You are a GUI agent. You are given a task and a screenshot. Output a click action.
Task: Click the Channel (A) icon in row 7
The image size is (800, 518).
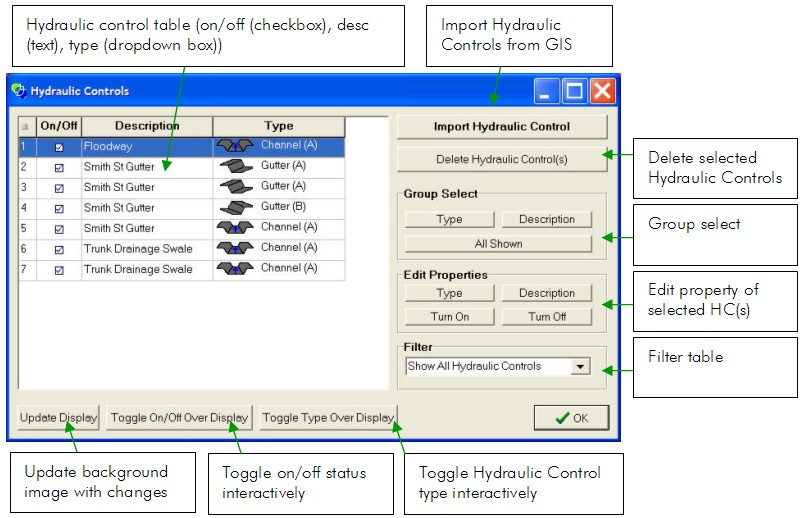235,269
